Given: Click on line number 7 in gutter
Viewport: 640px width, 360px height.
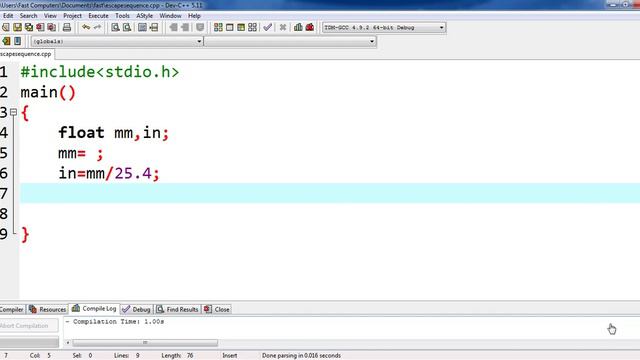Looking at the screenshot, I should tap(4, 193).
